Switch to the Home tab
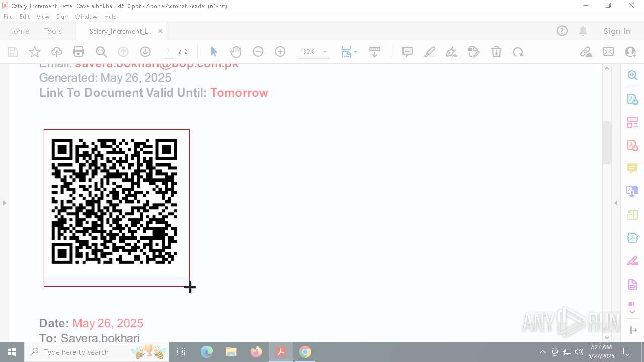 [19, 31]
